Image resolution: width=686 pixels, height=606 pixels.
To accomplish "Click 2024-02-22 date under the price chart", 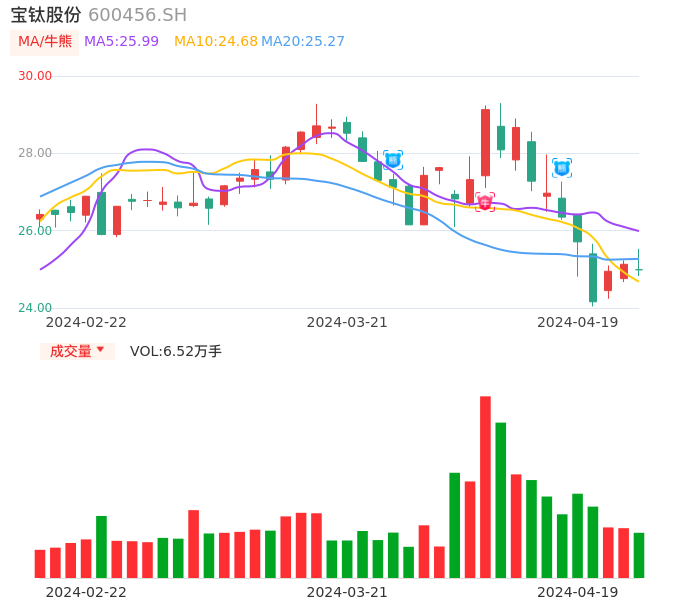I will click(x=86, y=322).
